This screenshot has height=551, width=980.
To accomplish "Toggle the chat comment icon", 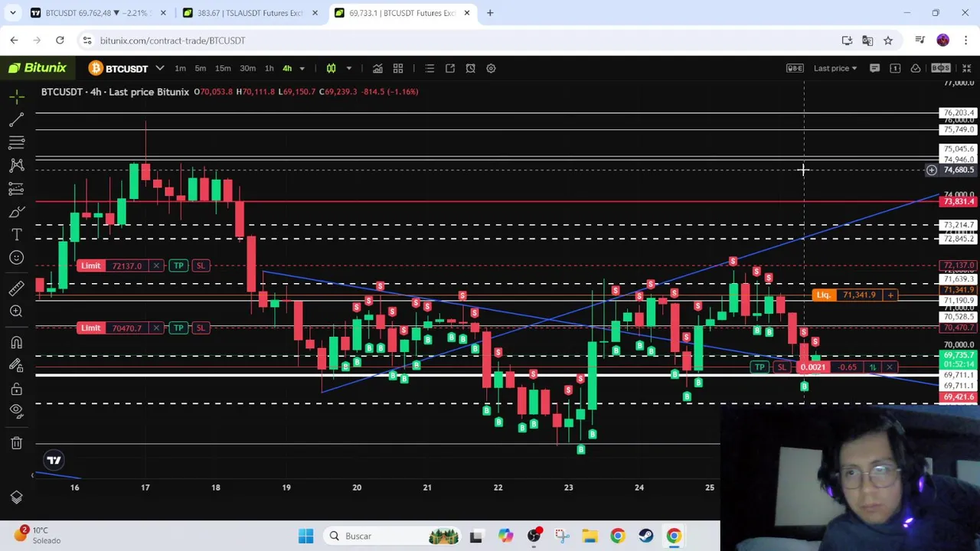I will 874,68.
